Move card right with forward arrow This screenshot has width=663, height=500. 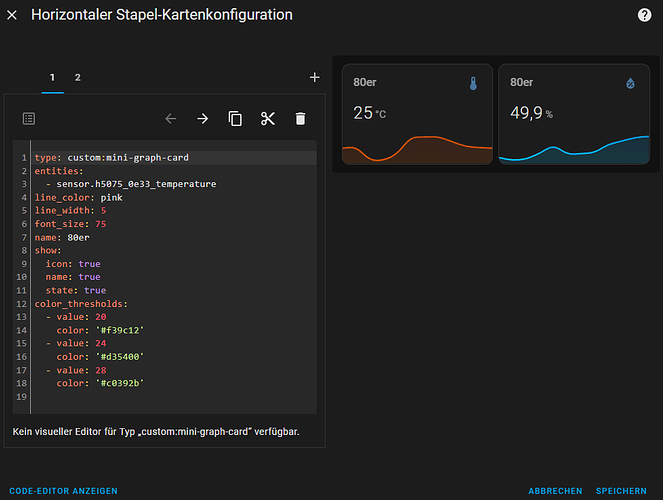click(203, 118)
